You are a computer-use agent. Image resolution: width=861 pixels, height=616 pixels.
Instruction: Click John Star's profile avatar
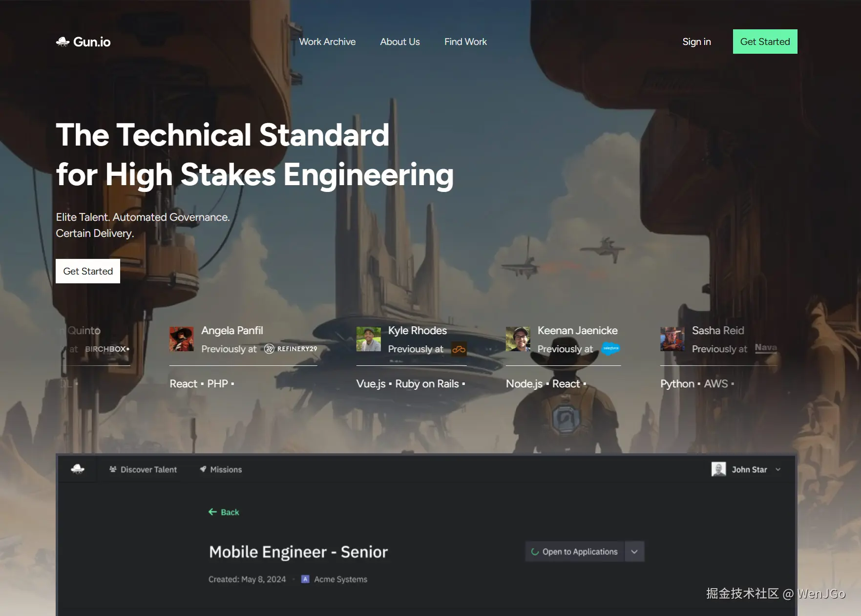point(718,469)
